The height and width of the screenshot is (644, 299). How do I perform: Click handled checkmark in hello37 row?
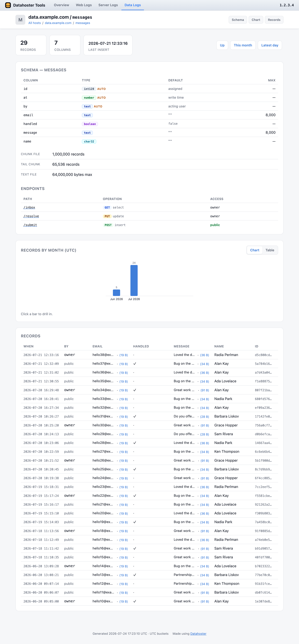135,364
